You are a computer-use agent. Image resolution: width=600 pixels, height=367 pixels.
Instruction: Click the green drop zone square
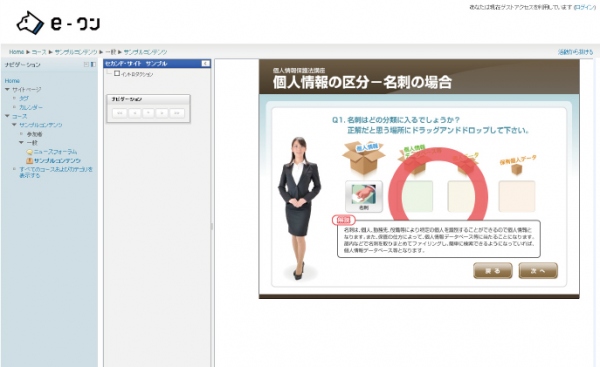415,196
